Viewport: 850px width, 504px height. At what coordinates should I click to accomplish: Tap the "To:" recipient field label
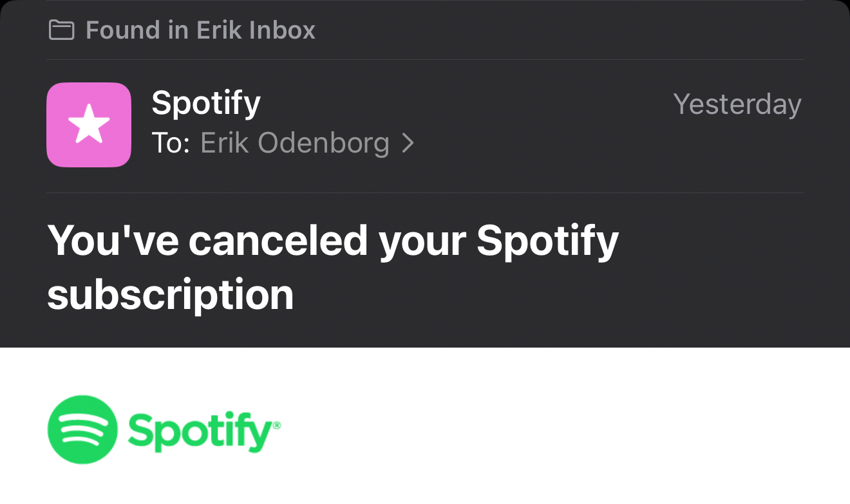pos(171,143)
